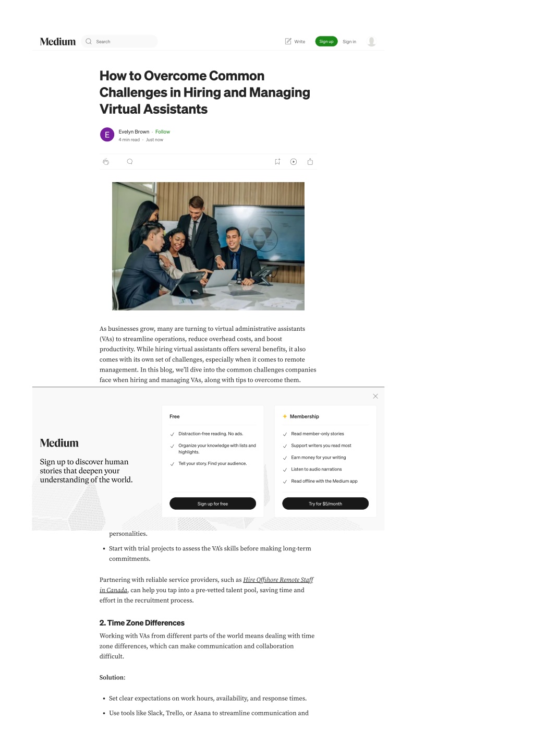Click the office team article image
The width and height of the screenshot is (534, 756).
(x=208, y=246)
